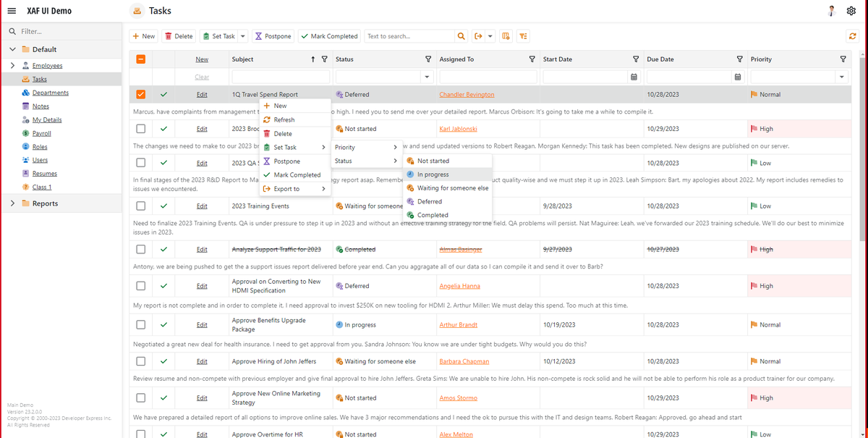
Task: Open the Status filter row dropdown
Action: tap(427, 77)
